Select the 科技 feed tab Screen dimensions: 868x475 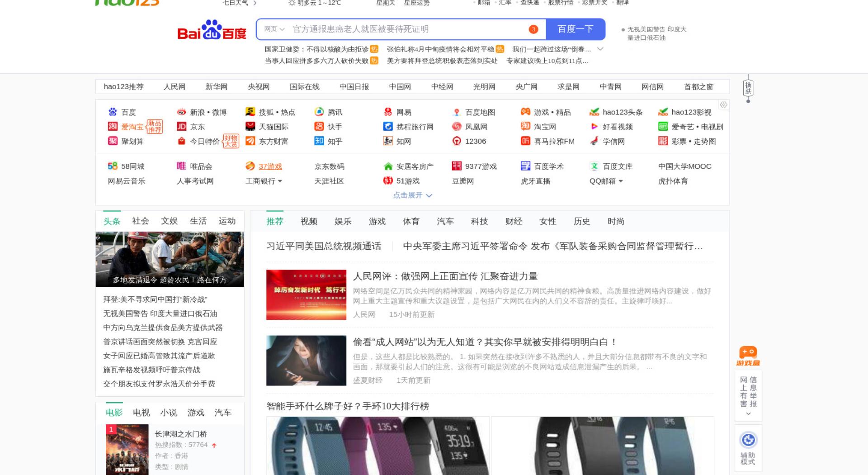point(479,221)
